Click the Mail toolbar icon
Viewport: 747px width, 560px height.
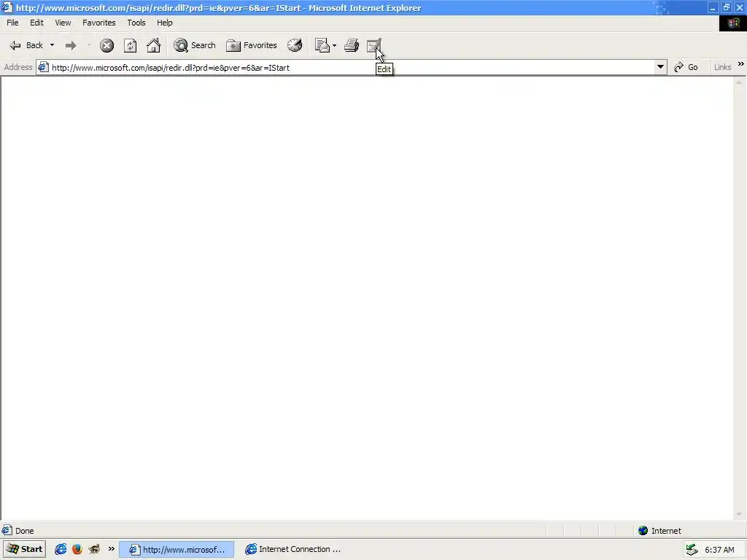coord(322,45)
